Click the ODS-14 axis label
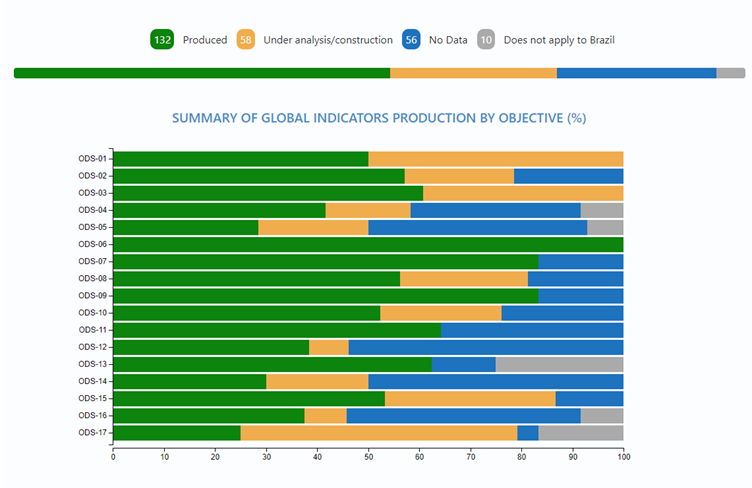The image size is (752, 488). pyautogui.click(x=93, y=381)
